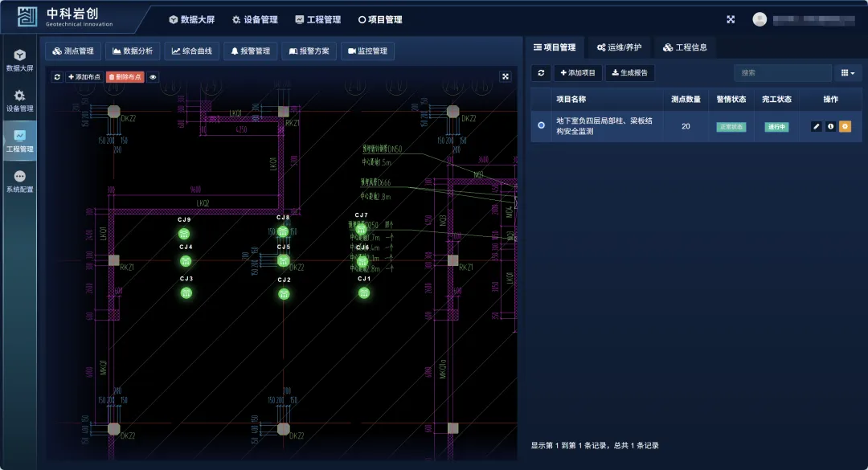Viewport: 868px width, 470px height.
Task: Toggle the eye visibility icon on the map toolbar
Action: (x=153, y=77)
